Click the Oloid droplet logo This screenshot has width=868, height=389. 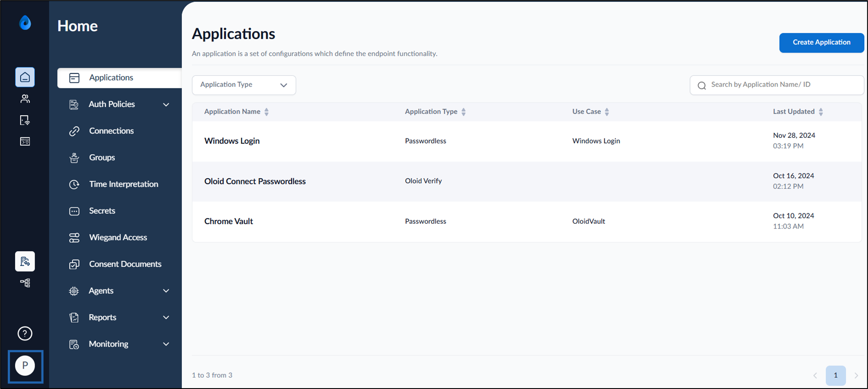click(25, 23)
